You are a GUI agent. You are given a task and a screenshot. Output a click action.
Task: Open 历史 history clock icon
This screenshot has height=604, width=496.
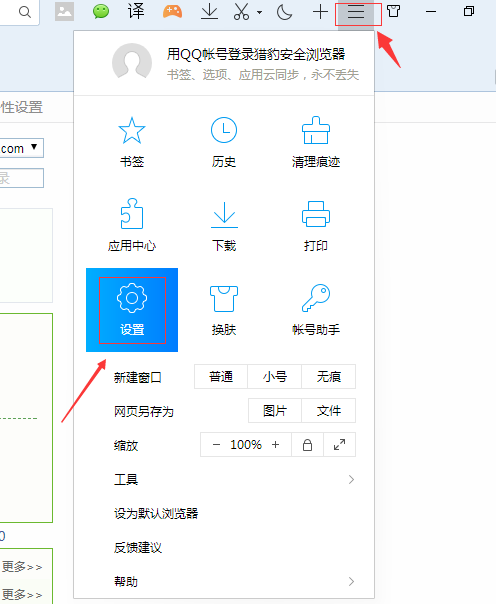pyautogui.click(x=224, y=130)
